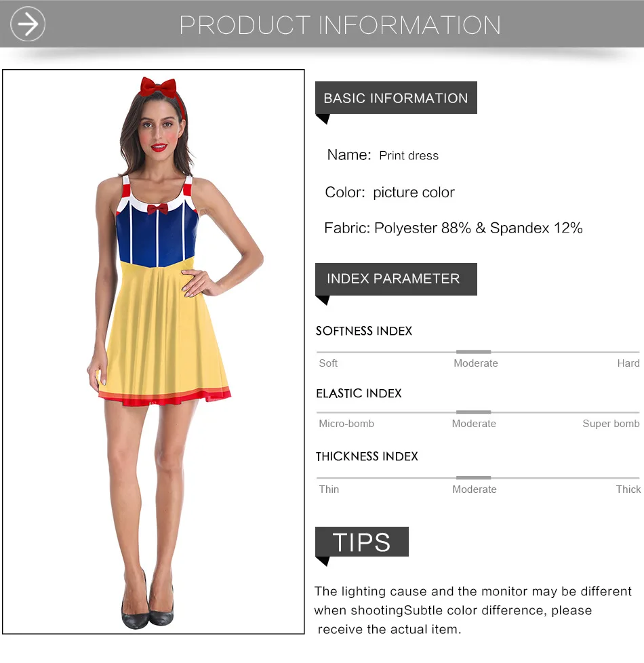The image size is (644, 663).
Task: Select the BASIC INFORMATION banner
Action: [x=396, y=98]
